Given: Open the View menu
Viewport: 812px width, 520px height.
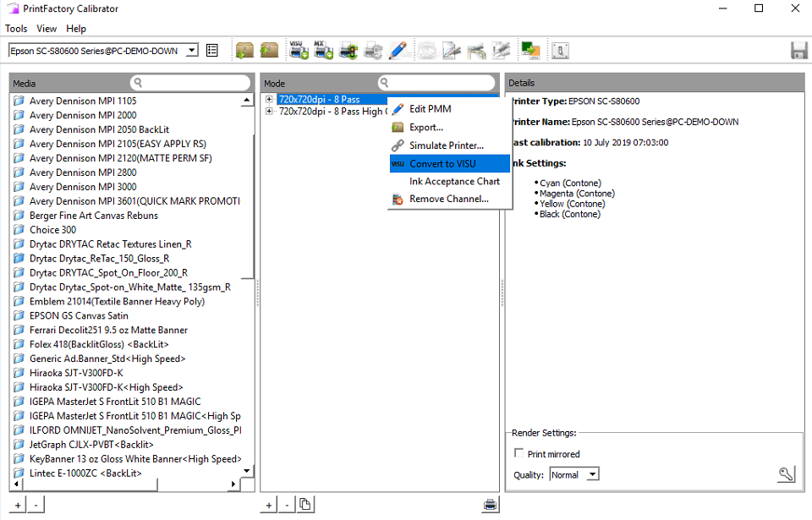Looking at the screenshot, I should tap(47, 29).
